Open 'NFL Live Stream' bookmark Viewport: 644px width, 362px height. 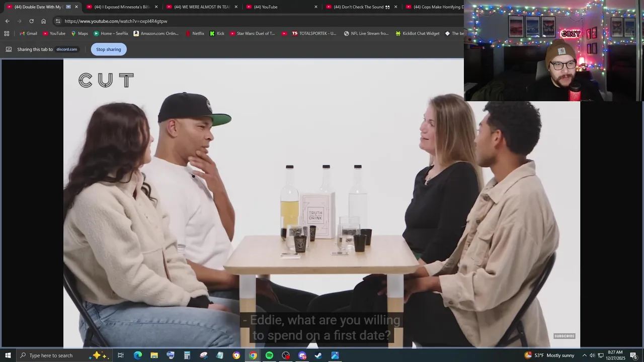(366, 34)
